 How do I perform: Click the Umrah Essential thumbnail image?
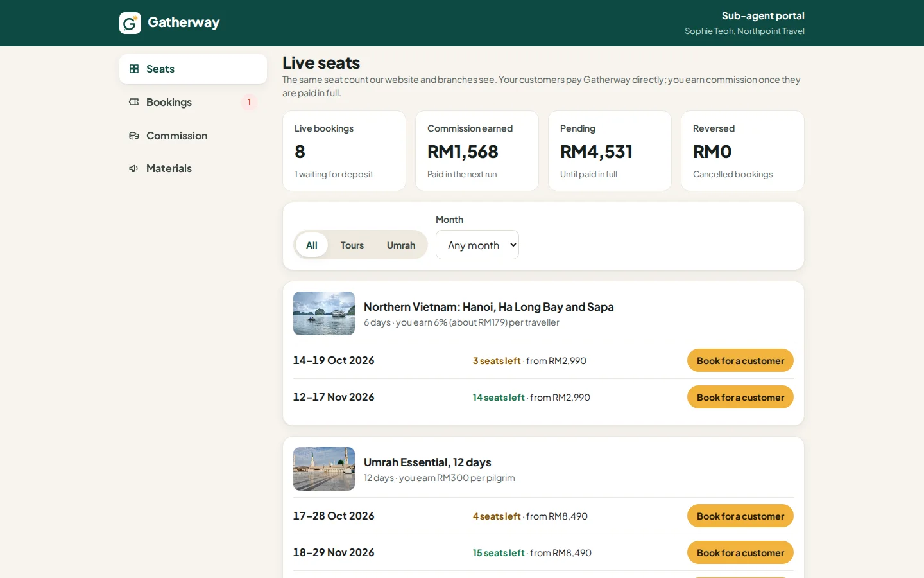tap(324, 469)
